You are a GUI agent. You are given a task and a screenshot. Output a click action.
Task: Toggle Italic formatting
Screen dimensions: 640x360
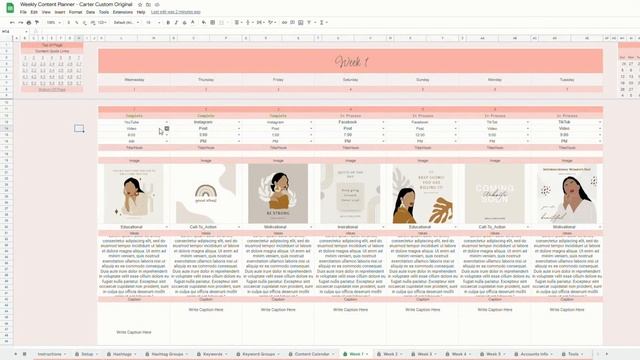[x=176, y=22]
